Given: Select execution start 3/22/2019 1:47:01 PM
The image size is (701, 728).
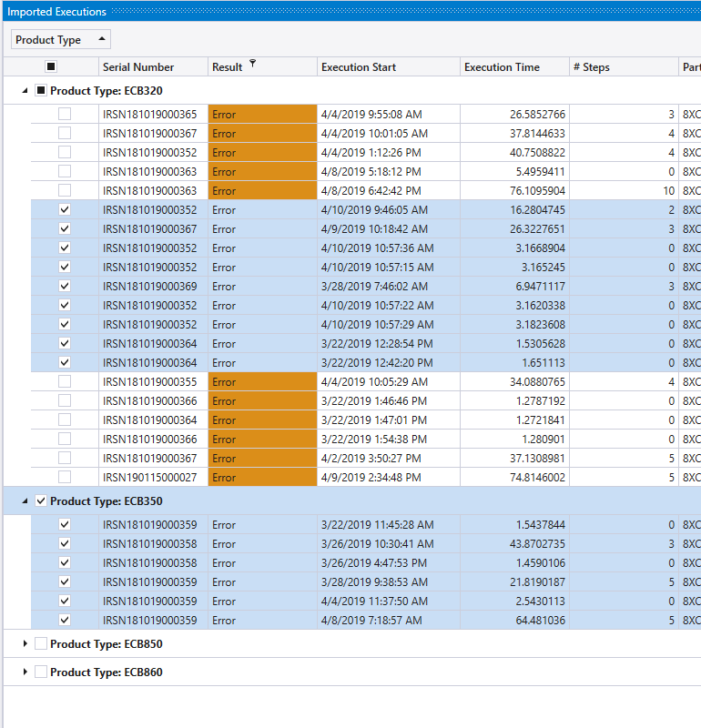Looking at the screenshot, I should [x=374, y=420].
